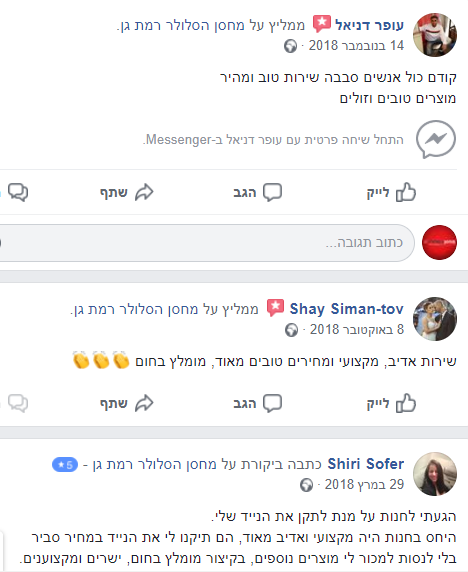Like Ofer Daniel's review with thumbs-up
468x572 pixels.
coord(391,192)
